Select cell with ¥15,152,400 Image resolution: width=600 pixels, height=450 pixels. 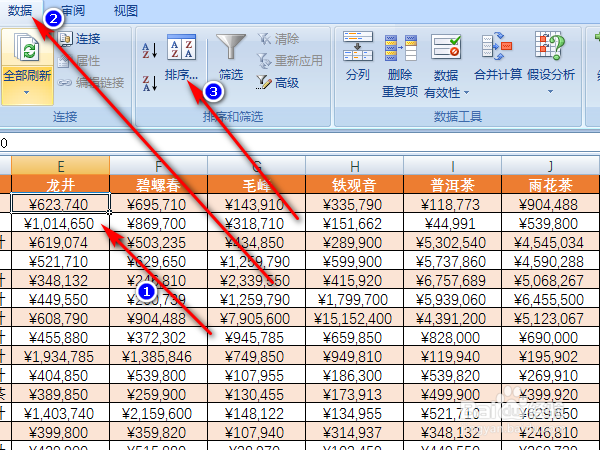tap(354, 318)
